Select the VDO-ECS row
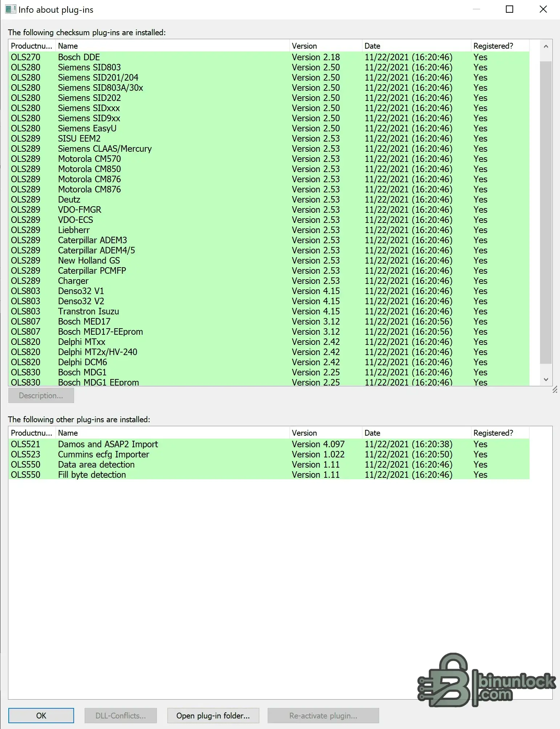The height and width of the screenshot is (729, 560). [269, 220]
